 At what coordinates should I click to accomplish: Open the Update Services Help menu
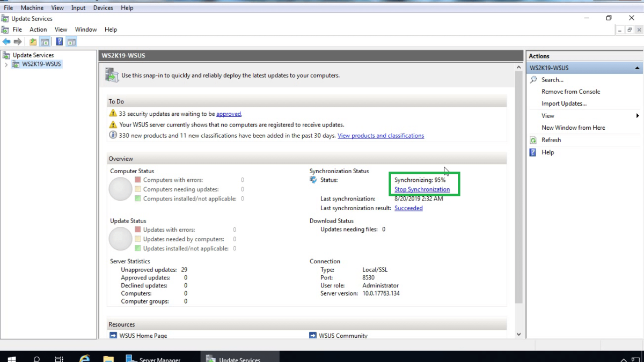click(111, 29)
